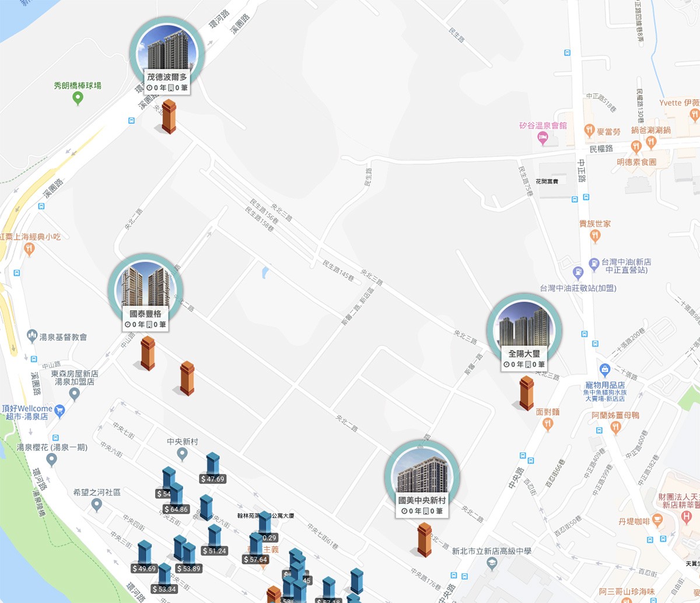Select the 湯泉櫻花 (湯泉一期) location pin
Image resolution: width=700 pixels, height=603 pixels.
coord(51,460)
